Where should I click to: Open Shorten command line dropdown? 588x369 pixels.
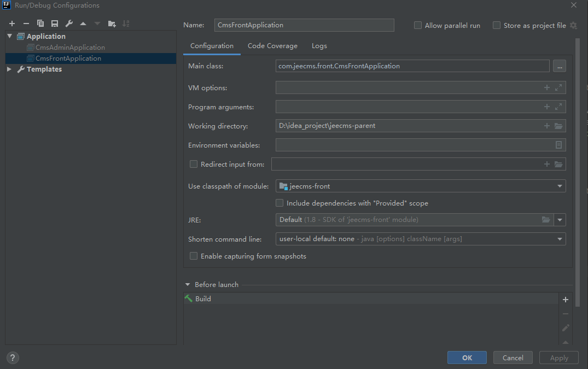[420, 239]
